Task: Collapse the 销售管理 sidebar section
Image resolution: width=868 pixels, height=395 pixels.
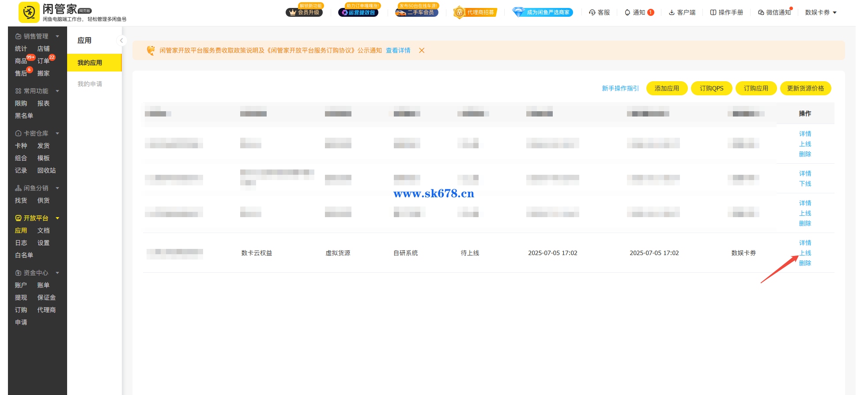Action: pos(57,36)
